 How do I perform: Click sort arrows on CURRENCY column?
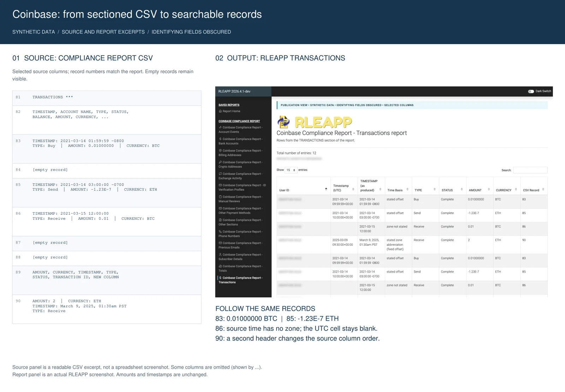(x=516, y=189)
